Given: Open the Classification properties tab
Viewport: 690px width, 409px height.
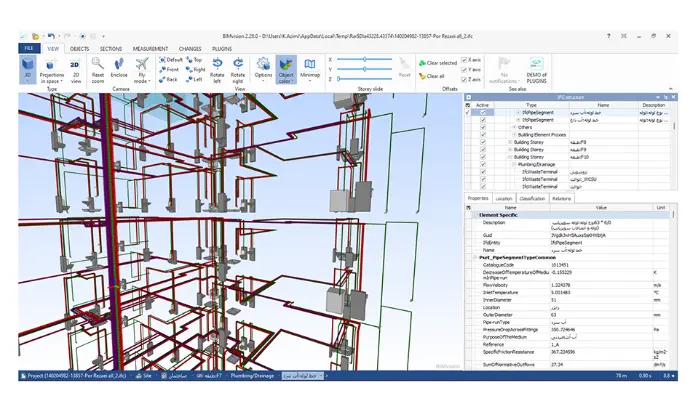Looking at the screenshot, I should click(532, 199).
